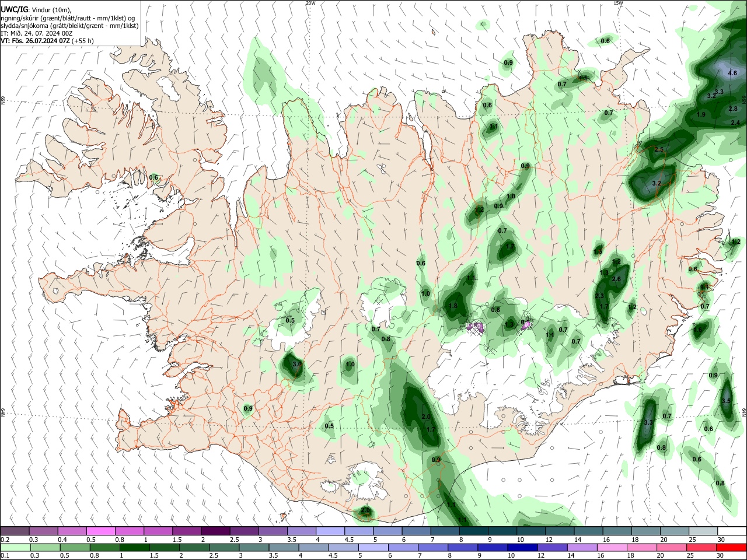747x560 pixels.
Task: Click the 2.4 precipitation value off the northeast coast
Action: 735,123
